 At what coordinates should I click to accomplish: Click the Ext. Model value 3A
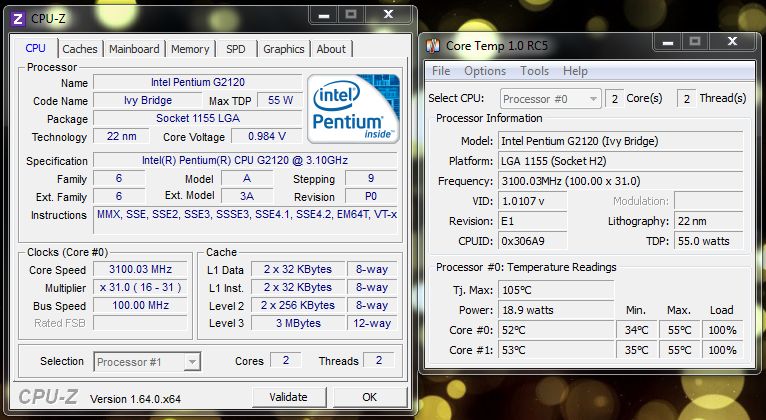(247, 196)
